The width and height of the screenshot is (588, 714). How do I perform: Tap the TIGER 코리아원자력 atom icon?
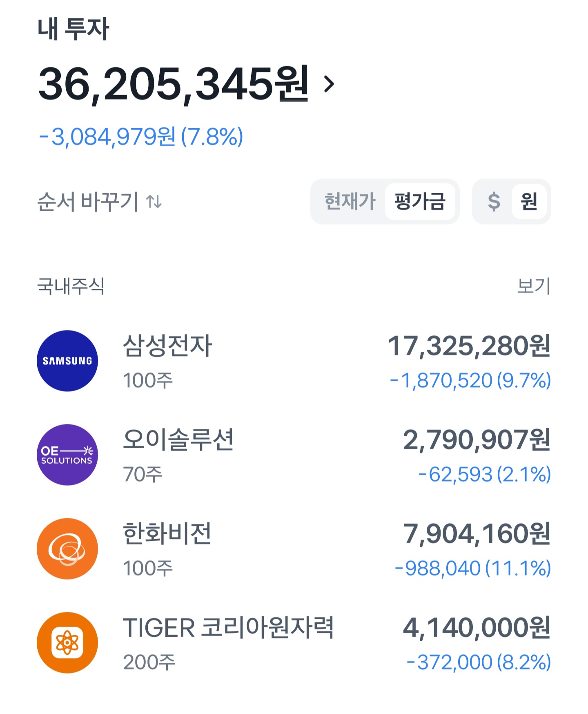pos(67,643)
